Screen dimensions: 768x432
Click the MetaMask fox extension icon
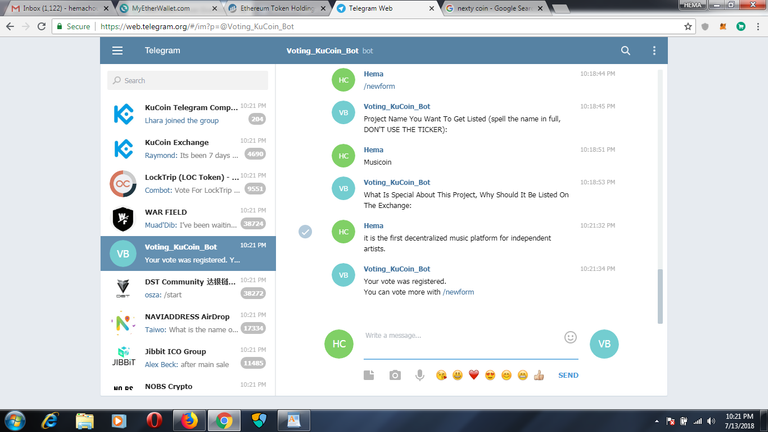point(722,26)
